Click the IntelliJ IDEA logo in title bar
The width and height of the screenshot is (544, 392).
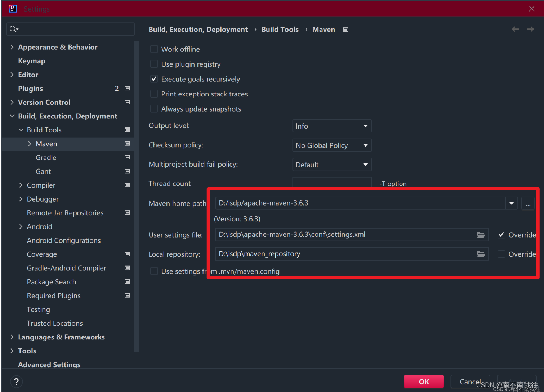[x=13, y=9]
